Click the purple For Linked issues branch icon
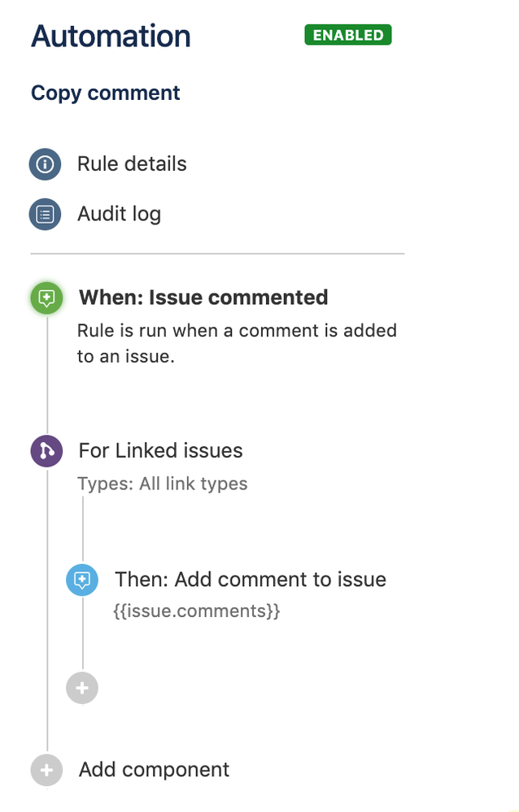519x812 pixels. [46, 450]
